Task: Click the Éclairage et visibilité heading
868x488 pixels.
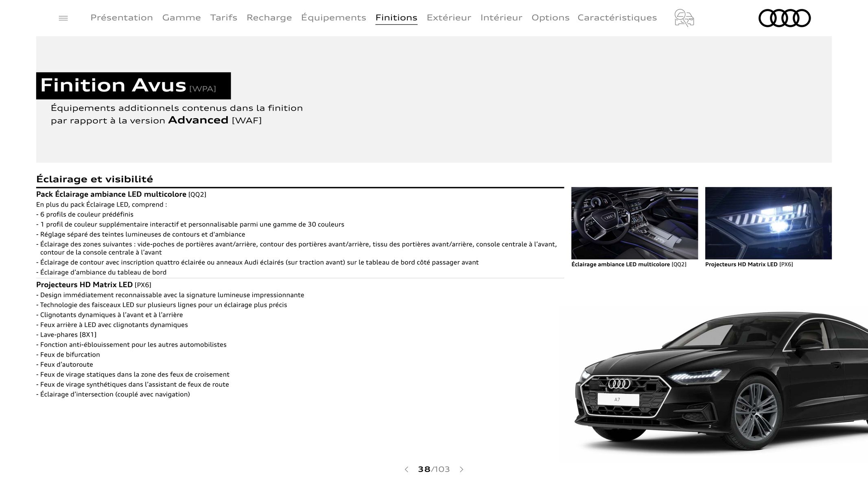Action: pos(95,179)
